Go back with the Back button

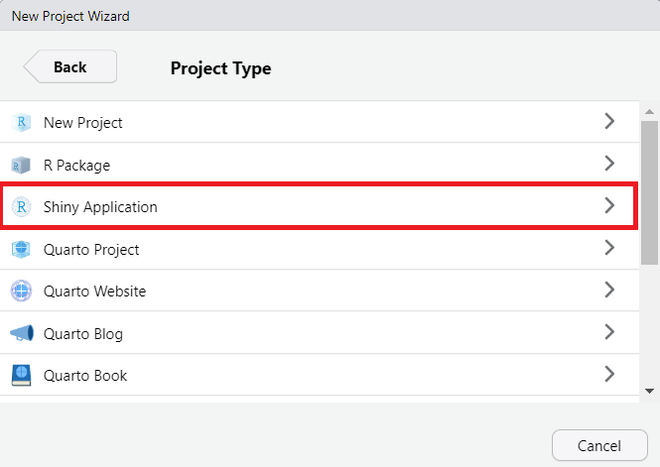[70, 67]
